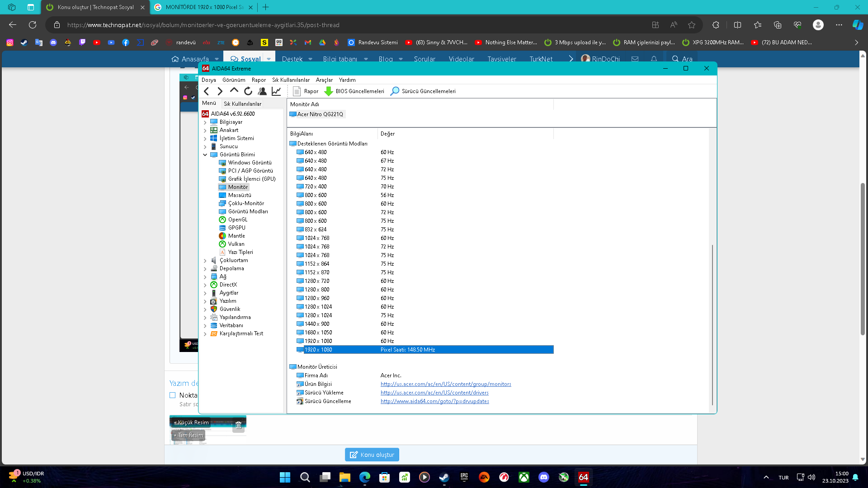Viewport: 868px width, 488px height.
Task: Click the Rapor toolbar icon
Action: tap(297, 91)
